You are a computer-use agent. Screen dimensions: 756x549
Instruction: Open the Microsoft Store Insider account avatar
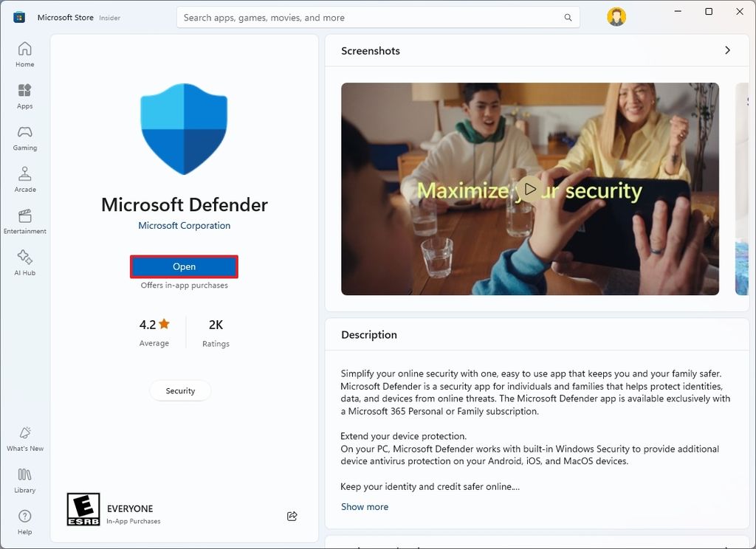(616, 16)
